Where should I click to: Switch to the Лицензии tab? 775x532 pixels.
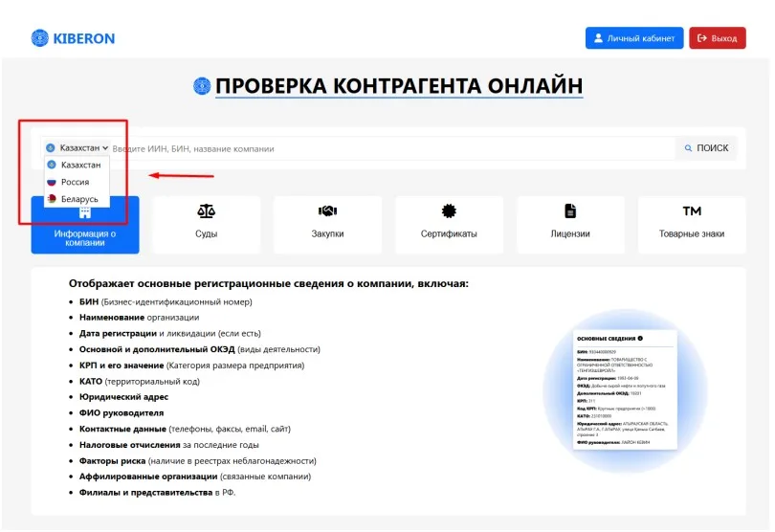[x=570, y=225]
